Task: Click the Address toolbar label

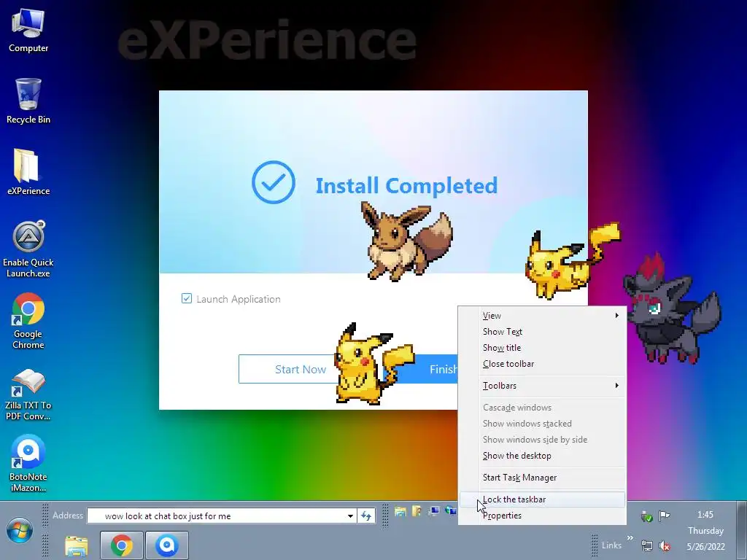Action: coord(68,516)
